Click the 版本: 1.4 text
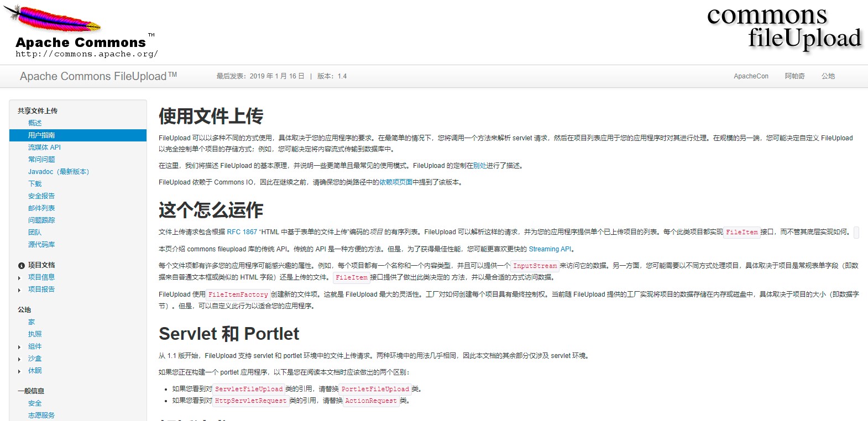This screenshot has height=421, width=868. pyautogui.click(x=332, y=76)
